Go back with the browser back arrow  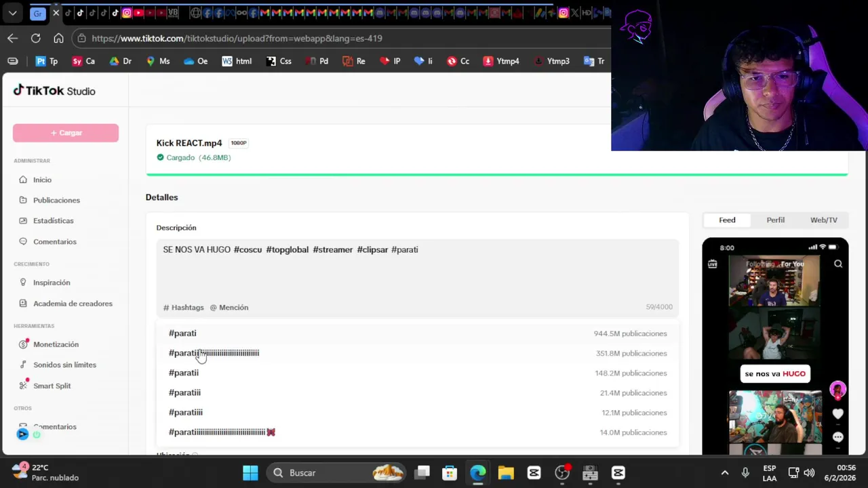[x=12, y=39]
